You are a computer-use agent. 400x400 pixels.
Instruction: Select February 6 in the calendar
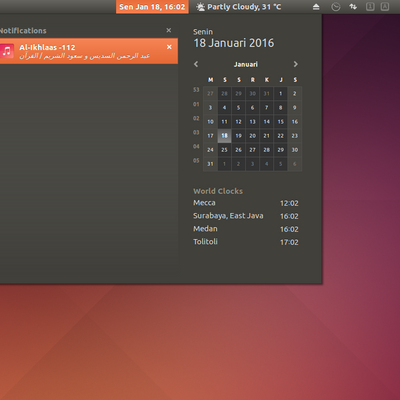point(295,164)
